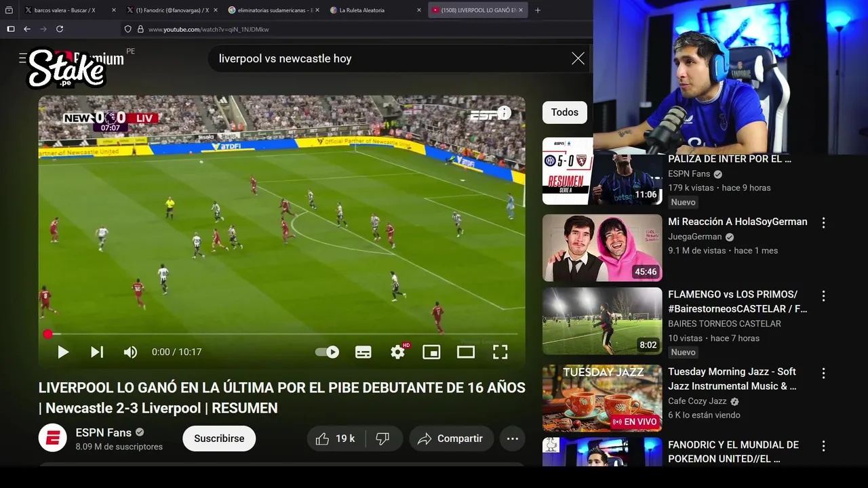Open options for Tuesday Morning Jazz
868x488 pixels.
tap(823, 373)
